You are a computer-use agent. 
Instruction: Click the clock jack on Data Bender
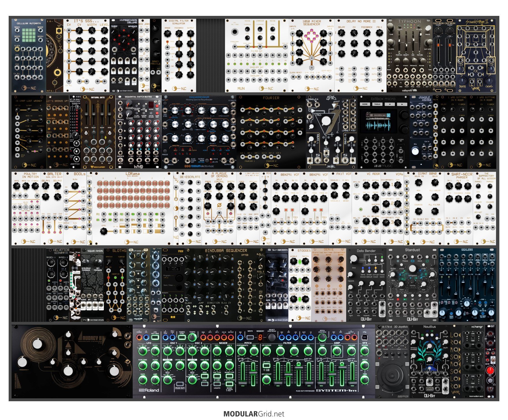(x=350, y=296)
